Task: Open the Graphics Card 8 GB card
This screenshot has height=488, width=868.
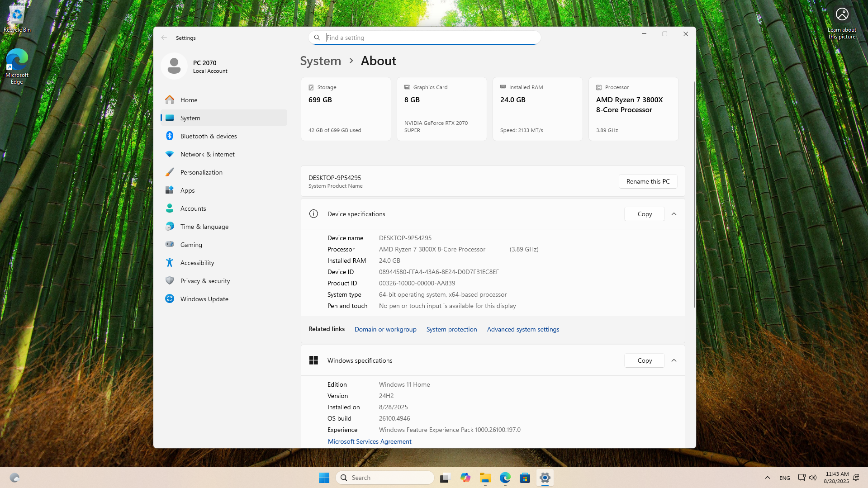Action: pos(442,109)
